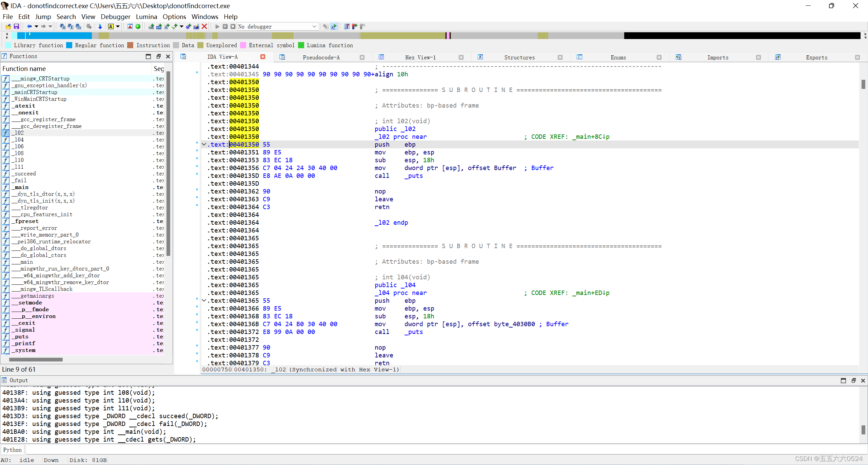
Task: Click the insert CODE icon
Action: tap(151, 26)
